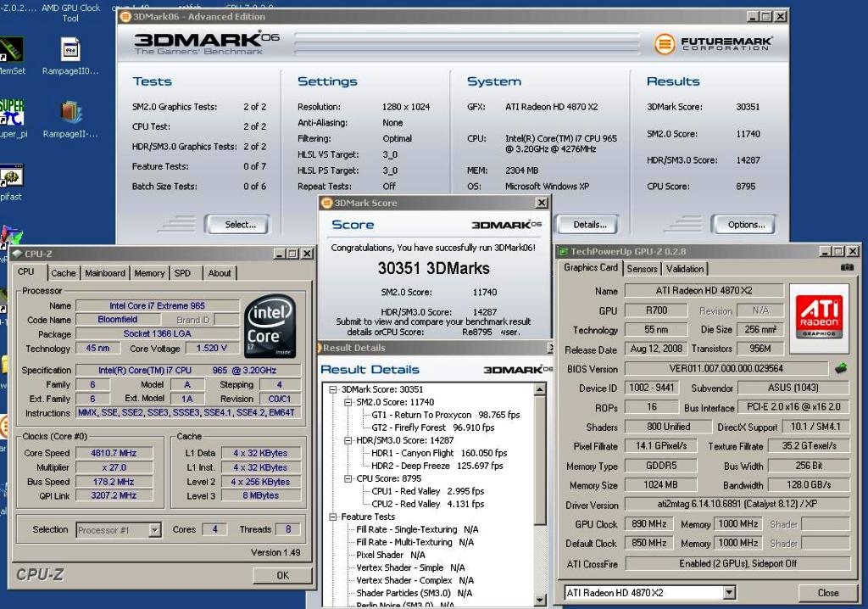Click the Intel Core i7 logo in CPU-Z

pos(270,326)
